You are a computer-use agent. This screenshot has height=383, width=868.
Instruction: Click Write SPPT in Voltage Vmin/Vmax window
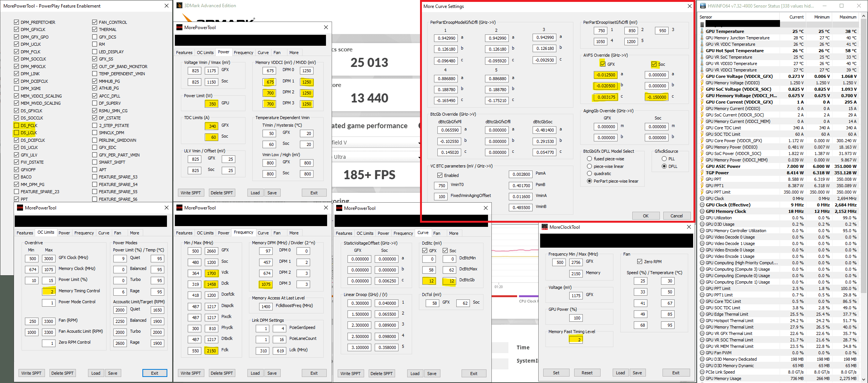tap(191, 193)
